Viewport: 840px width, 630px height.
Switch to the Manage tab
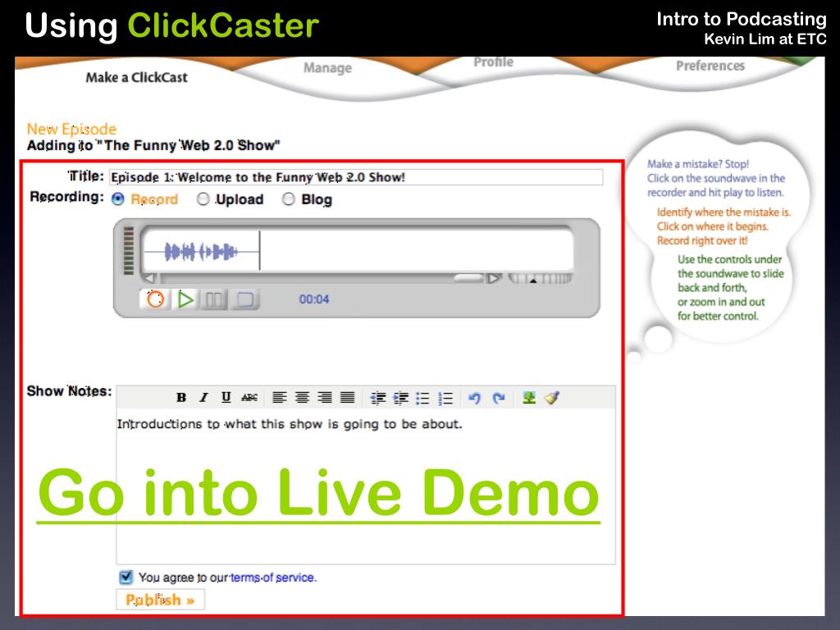coord(328,68)
